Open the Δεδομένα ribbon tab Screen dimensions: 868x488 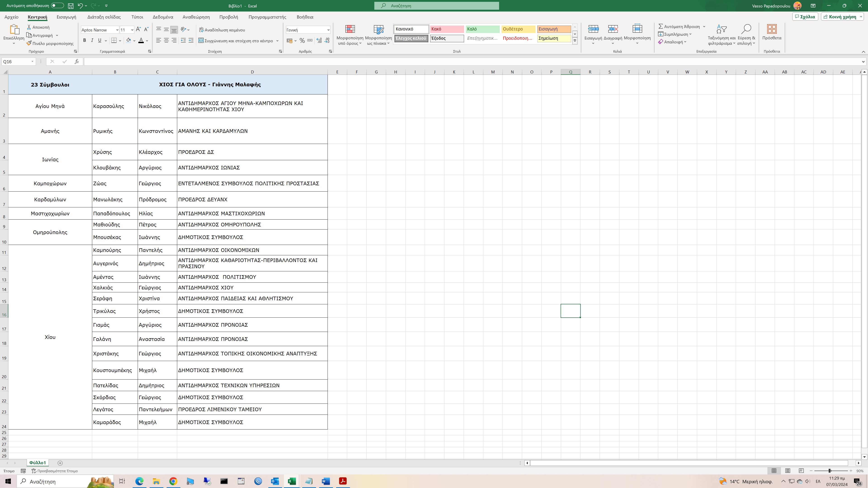(163, 17)
